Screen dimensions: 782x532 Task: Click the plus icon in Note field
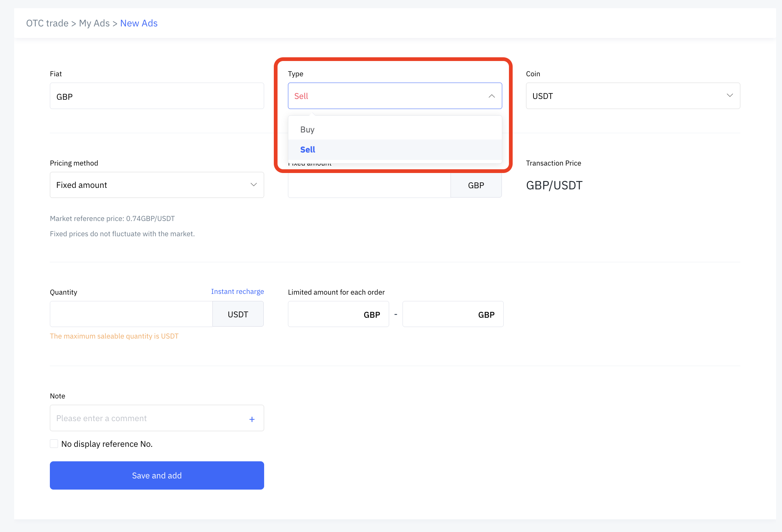pyautogui.click(x=252, y=419)
